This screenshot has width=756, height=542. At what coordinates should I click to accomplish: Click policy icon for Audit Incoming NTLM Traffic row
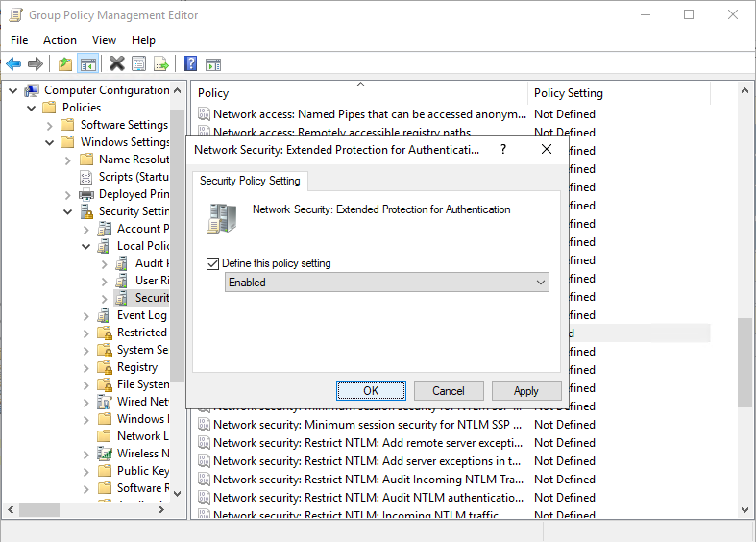(x=204, y=480)
